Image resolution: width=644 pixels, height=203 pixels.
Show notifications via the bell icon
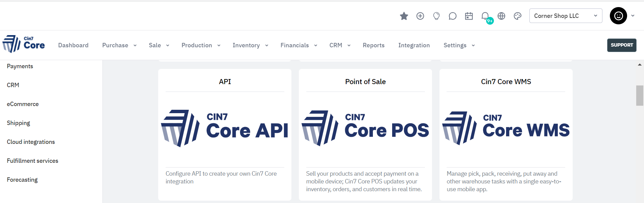(x=485, y=16)
